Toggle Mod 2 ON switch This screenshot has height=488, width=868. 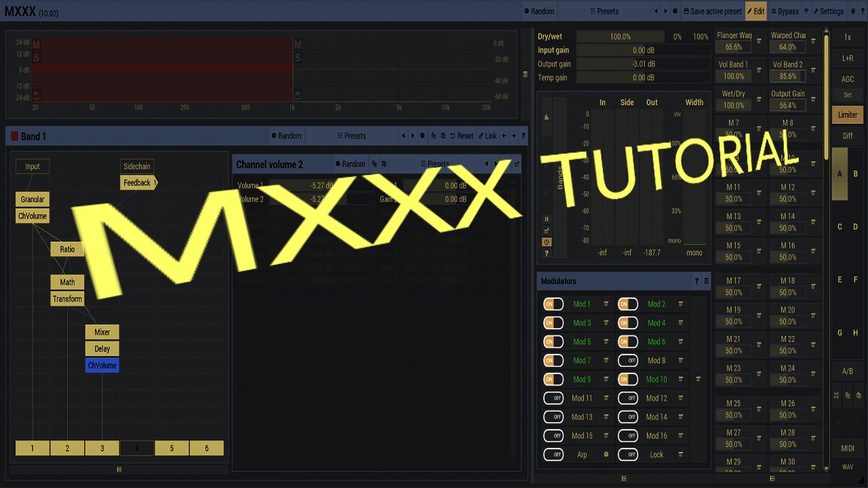(x=628, y=304)
